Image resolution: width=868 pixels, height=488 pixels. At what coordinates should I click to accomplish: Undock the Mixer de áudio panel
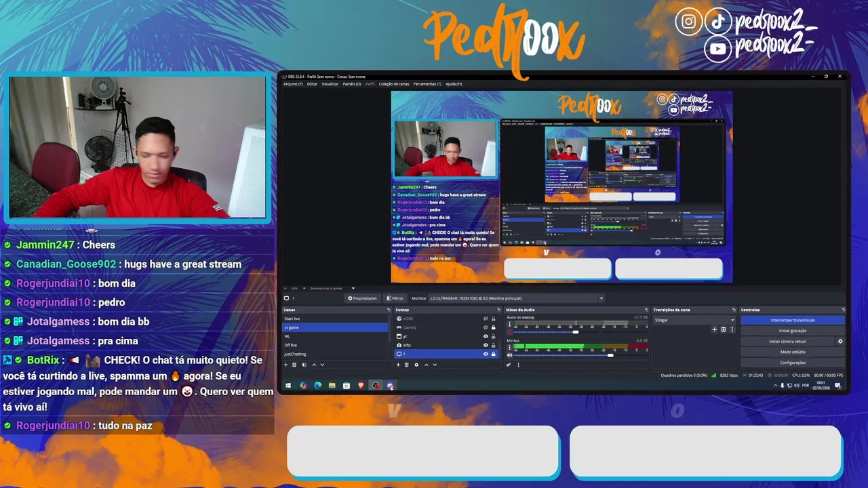pyautogui.click(x=646, y=310)
